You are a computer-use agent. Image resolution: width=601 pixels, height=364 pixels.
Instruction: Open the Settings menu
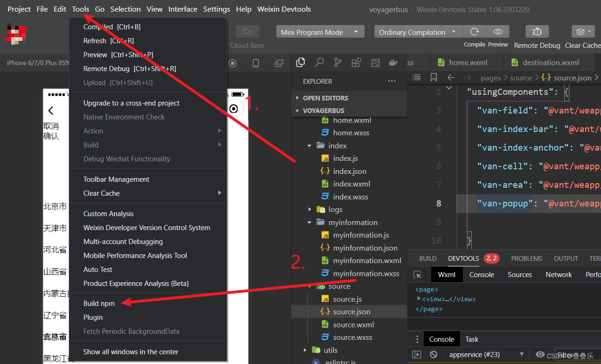pos(216,9)
